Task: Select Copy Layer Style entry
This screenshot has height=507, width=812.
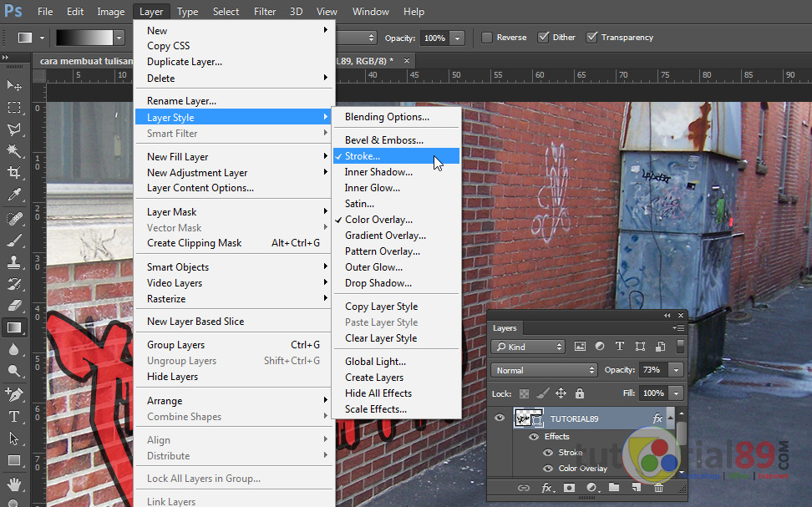Action: (396, 307)
